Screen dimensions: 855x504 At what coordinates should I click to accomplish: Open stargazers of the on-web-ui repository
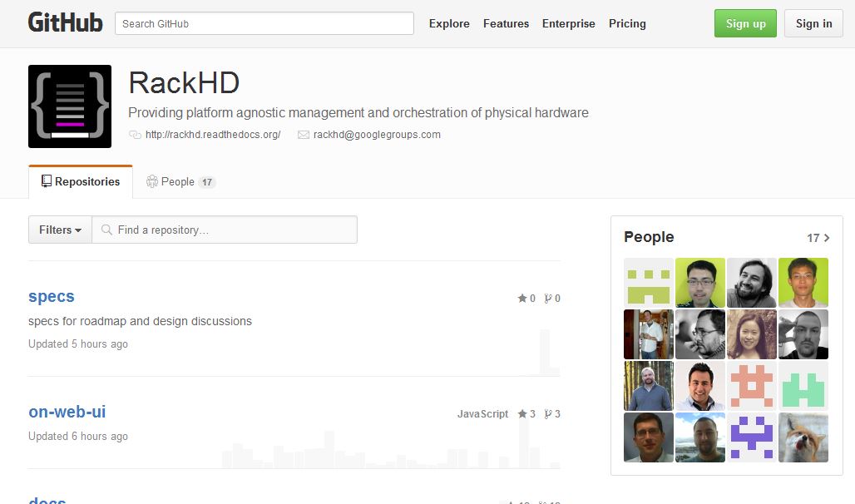coord(526,414)
